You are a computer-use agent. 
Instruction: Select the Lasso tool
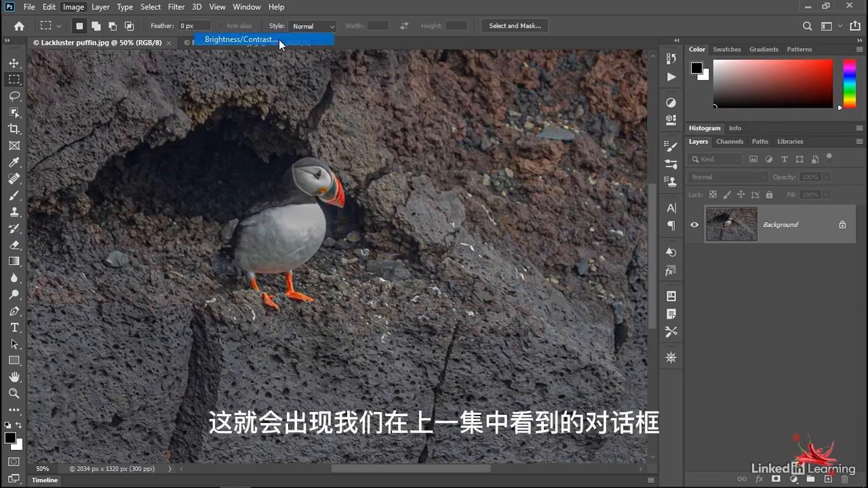coord(14,96)
